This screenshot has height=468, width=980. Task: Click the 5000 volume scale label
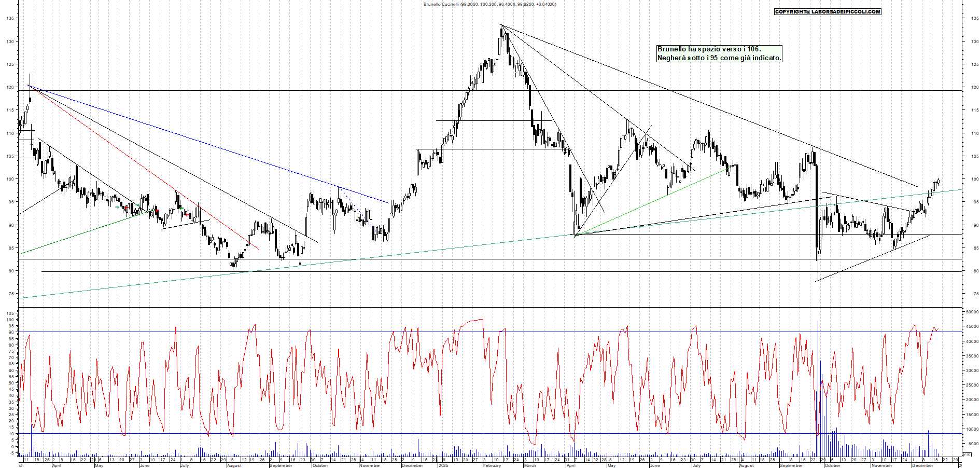coord(973,444)
